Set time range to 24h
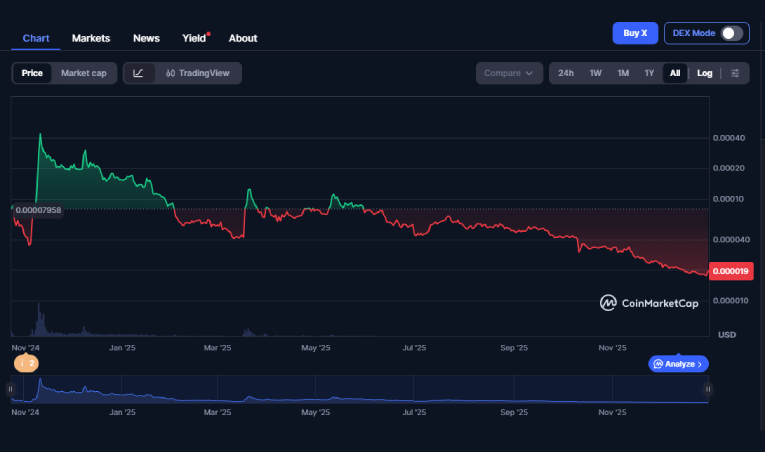 click(x=566, y=73)
